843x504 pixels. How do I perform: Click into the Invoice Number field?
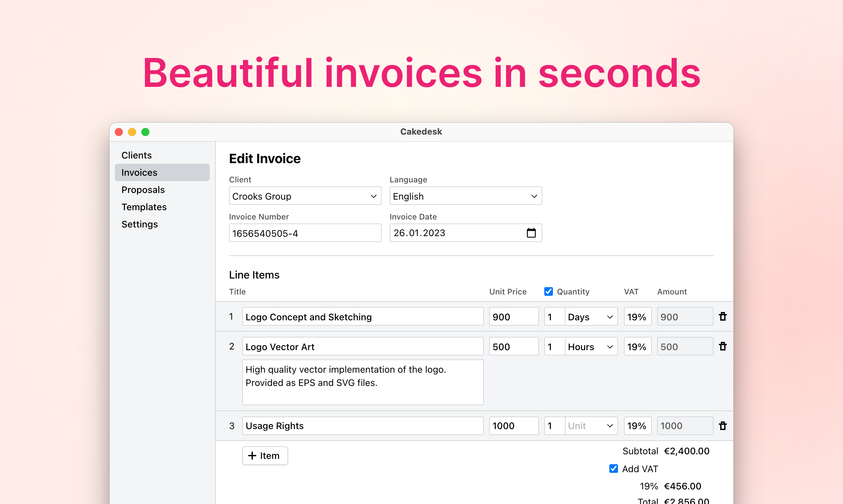tap(305, 233)
